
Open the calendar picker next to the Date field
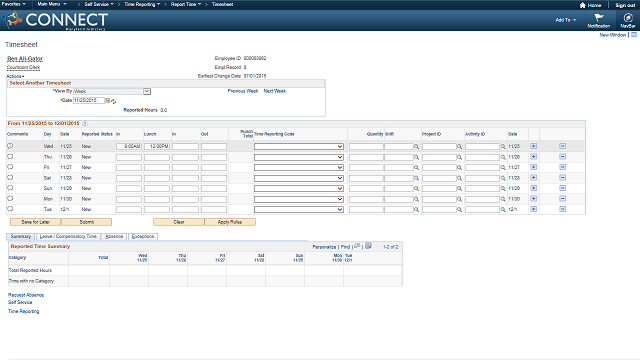[108, 100]
